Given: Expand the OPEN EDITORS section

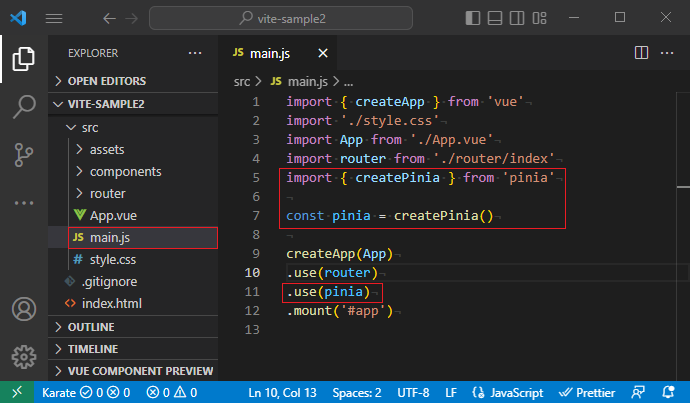Looking at the screenshot, I should (133, 81).
